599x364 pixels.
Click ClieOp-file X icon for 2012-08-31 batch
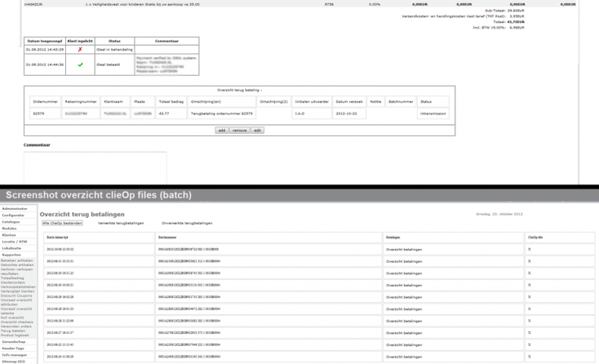coord(529,260)
